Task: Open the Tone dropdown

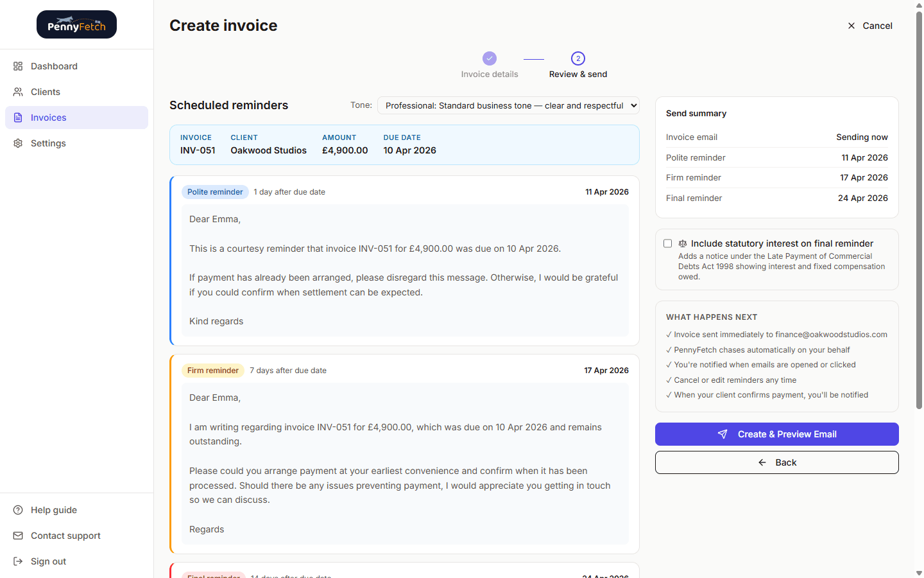Action: [x=508, y=105]
